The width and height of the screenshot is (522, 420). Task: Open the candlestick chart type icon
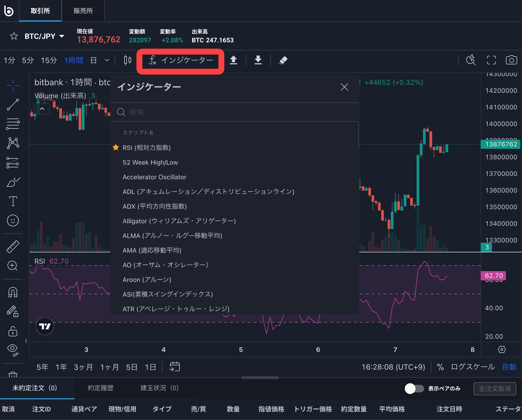pos(128,60)
